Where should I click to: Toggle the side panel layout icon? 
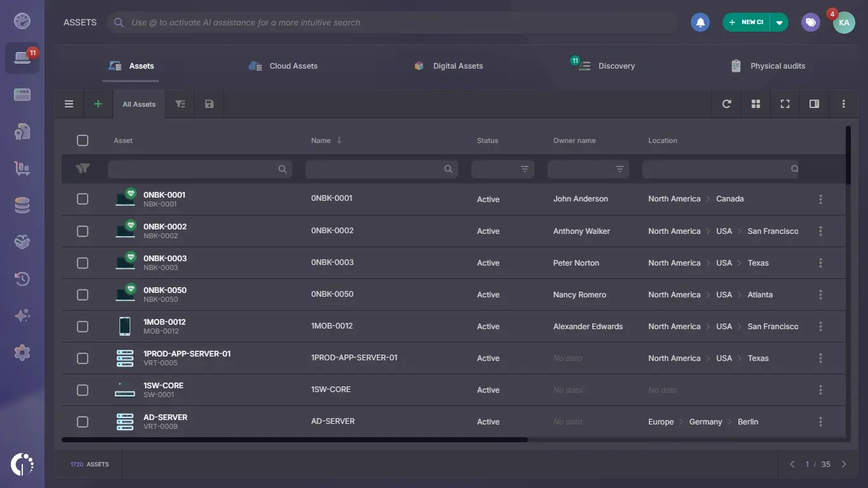tap(815, 104)
